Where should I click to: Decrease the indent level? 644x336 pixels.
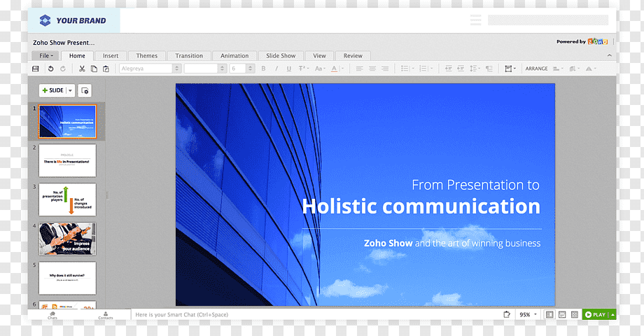449,69
